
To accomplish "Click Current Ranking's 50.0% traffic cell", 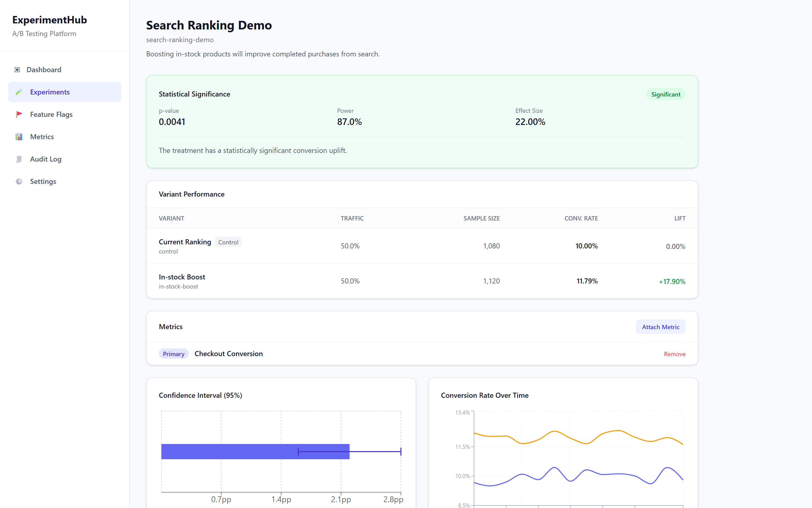I will (350, 246).
